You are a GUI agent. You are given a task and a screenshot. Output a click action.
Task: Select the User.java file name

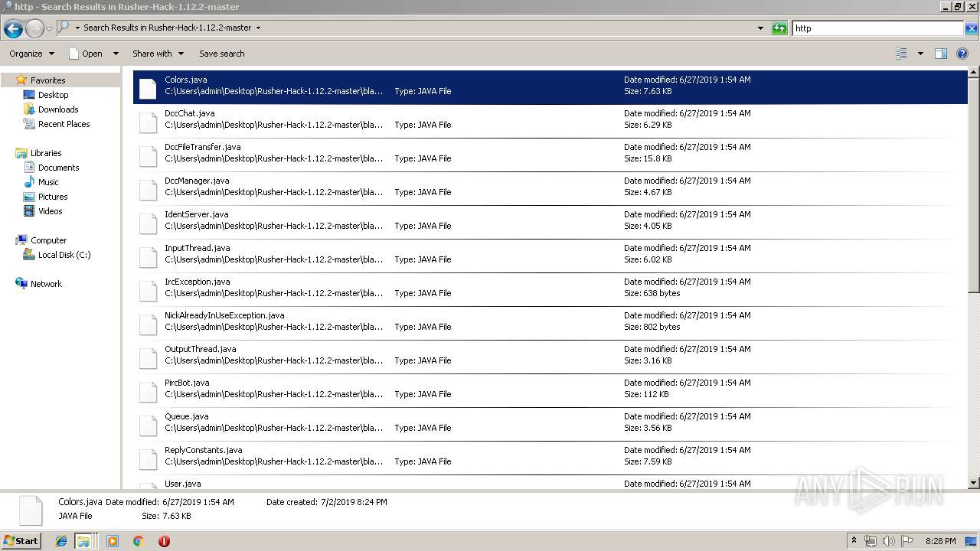pyautogui.click(x=183, y=484)
